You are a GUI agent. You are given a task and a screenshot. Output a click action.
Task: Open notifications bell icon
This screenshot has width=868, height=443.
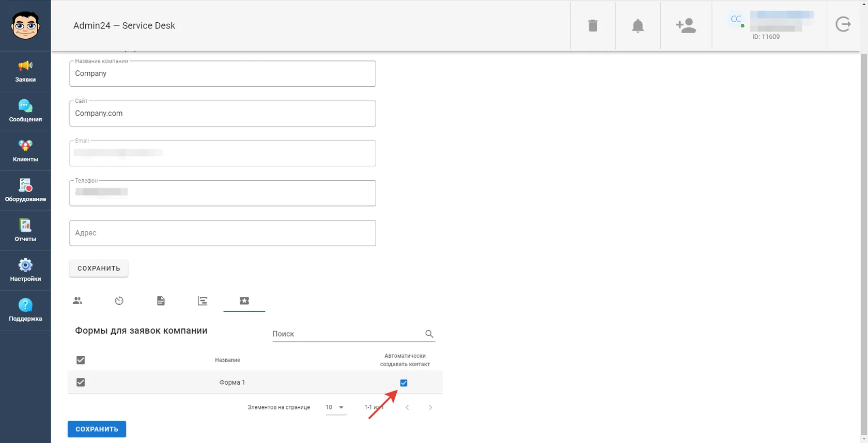point(638,26)
